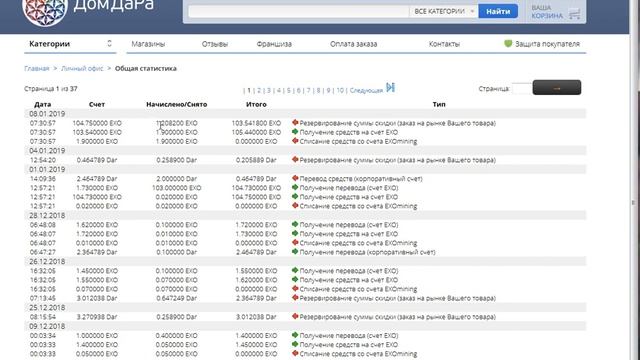This screenshot has height=360, width=640.
Task: Click the Тип column header
Action: (439, 104)
